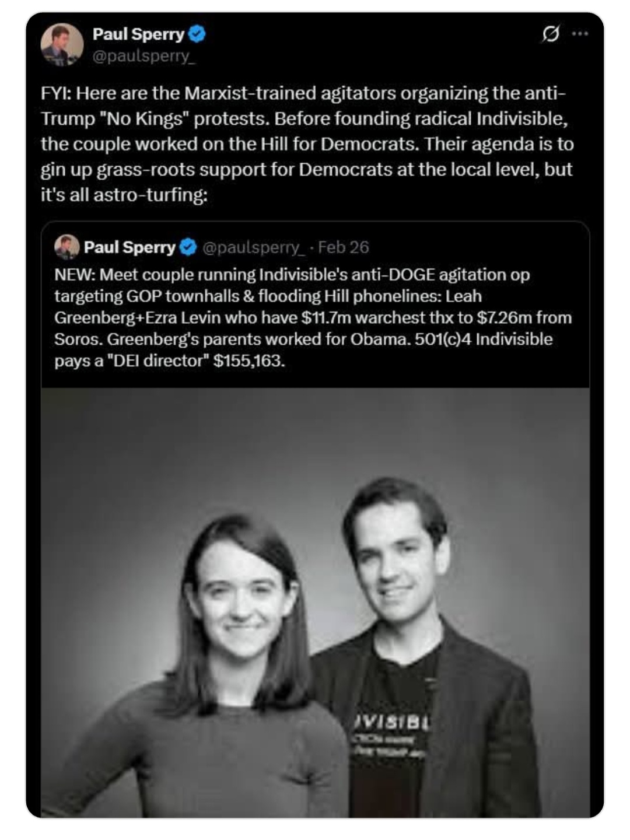Open Paul Sperry's profile via top display name
The width and height of the screenshot is (630, 840).
coord(138,34)
